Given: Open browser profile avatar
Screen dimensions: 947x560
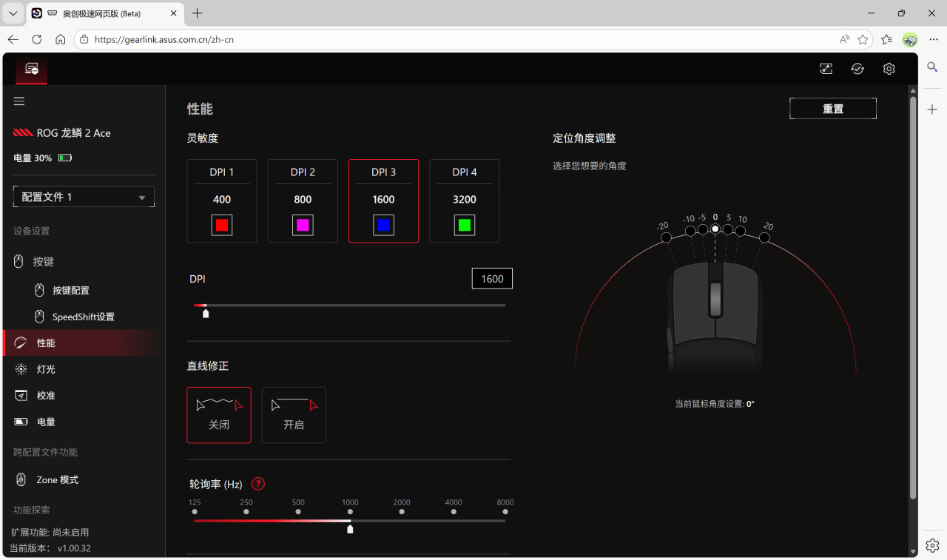Looking at the screenshot, I should 911,39.
